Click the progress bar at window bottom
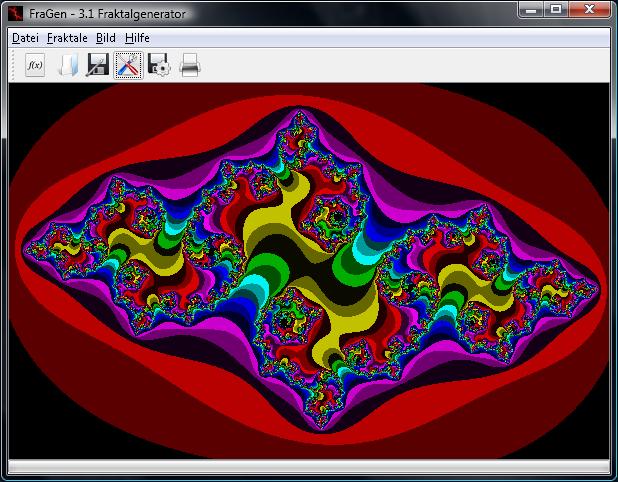 pos(308,467)
